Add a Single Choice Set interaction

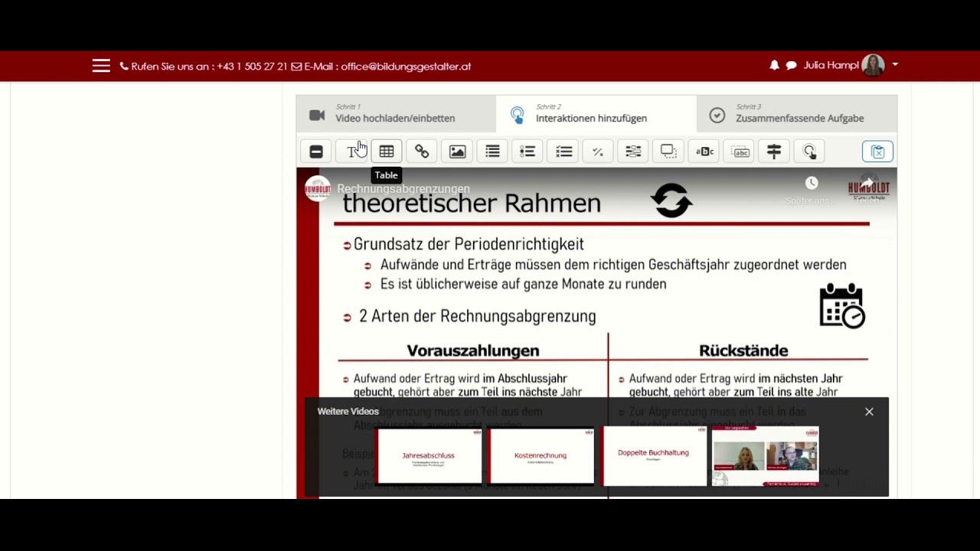pyautogui.click(x=528, y=152)
